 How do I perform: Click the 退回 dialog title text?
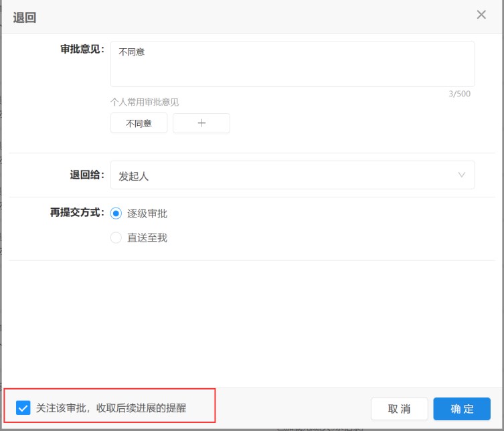point(25,17)
